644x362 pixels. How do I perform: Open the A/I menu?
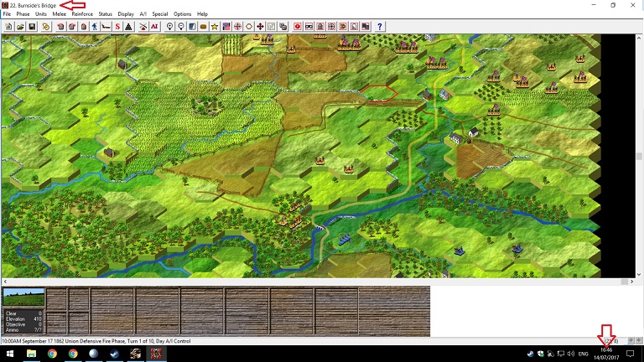pyautogui.click(x=143, y=14)
